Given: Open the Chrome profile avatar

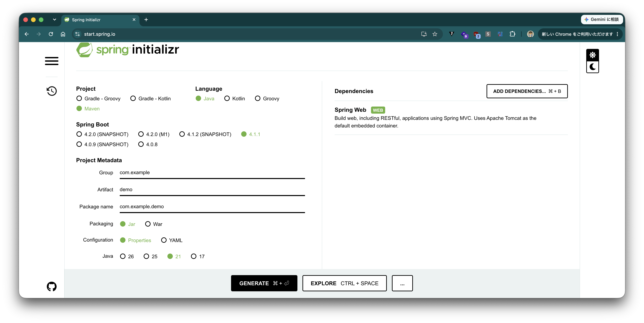Looking at the screenshot, I should pos(530,34).
